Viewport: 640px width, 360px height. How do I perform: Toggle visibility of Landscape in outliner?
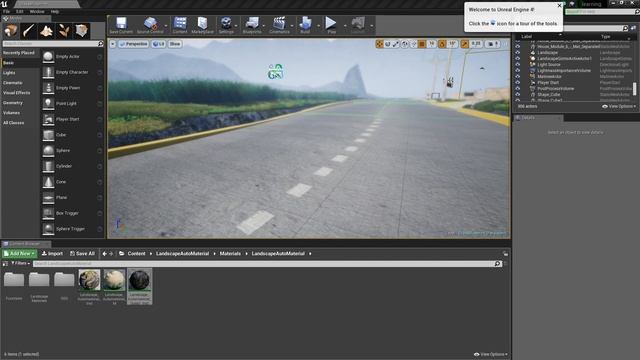pyautogui.click(x=518, y=53)
